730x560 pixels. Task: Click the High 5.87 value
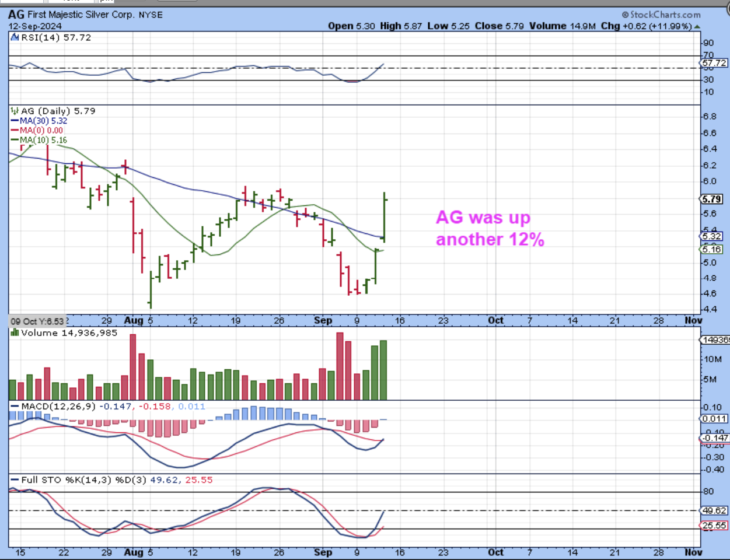pyautogui.click(x=400, y=26)
